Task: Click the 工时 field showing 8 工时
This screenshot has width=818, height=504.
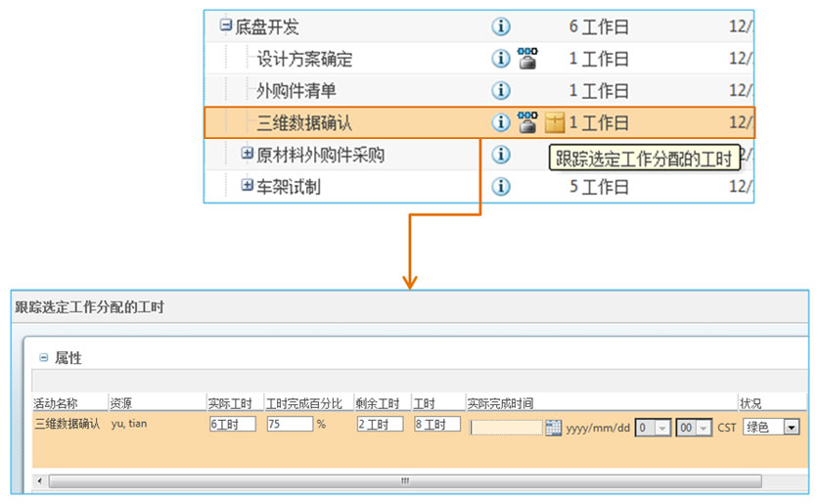Action: (x=437, y=424)
